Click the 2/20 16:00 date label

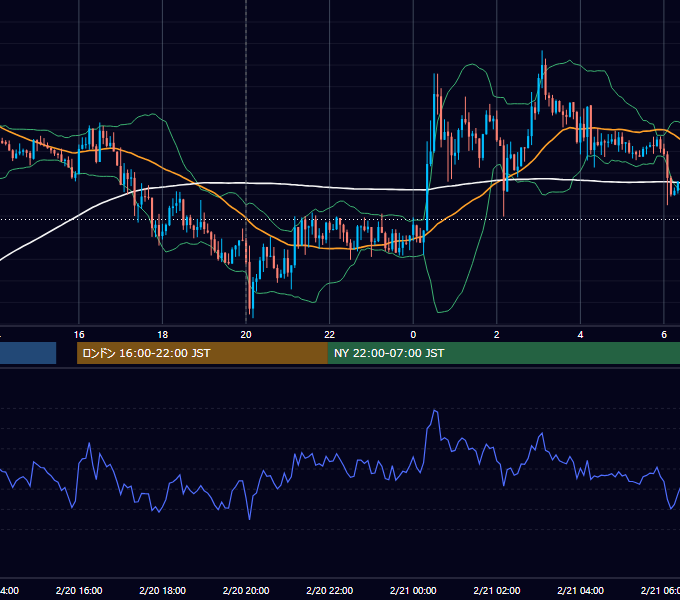point(79,590)
